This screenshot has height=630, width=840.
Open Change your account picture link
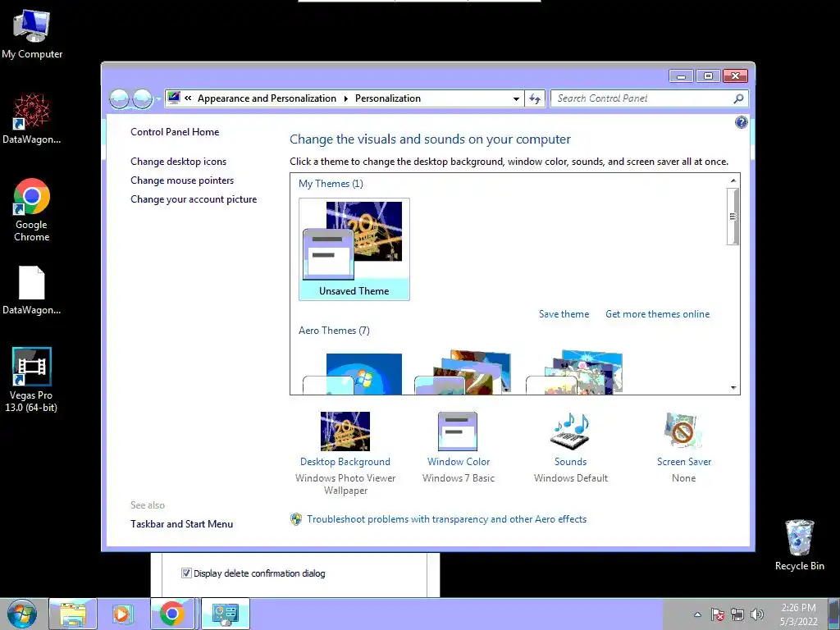point(194,199)
